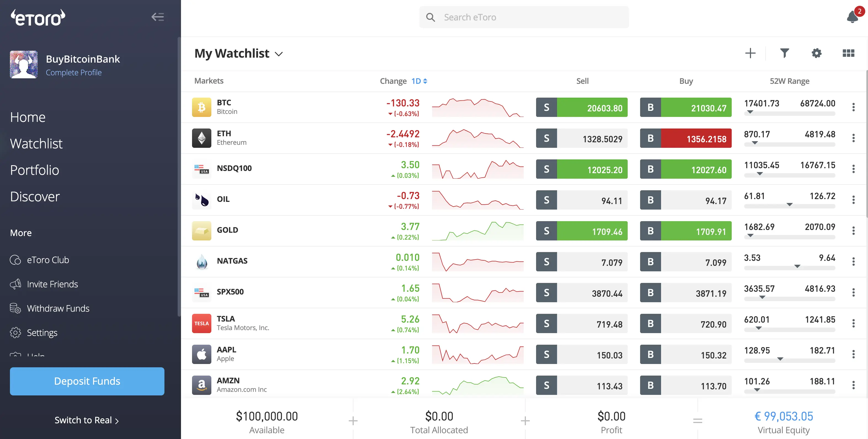868x439 pixels.
Task: Click the OIL drops icon
Action: coord(201,200)
